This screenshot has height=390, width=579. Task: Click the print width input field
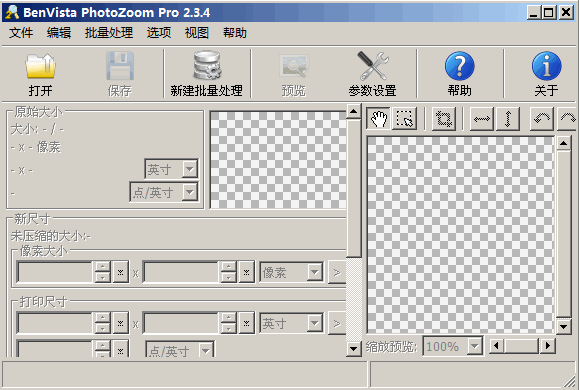point(55,323)
